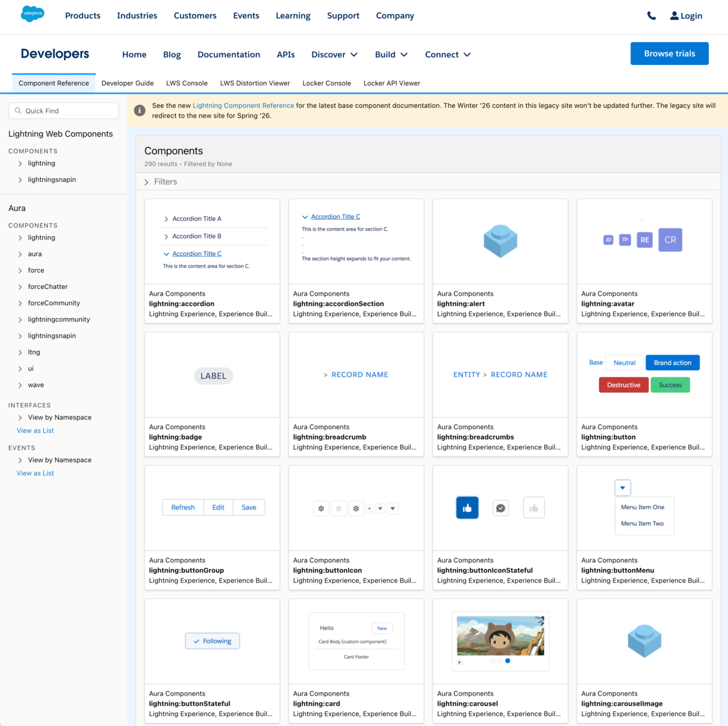Click the Salesforce cloud logo
The height and width of the screenshot is (726, 728).
(x=32, y=13)
